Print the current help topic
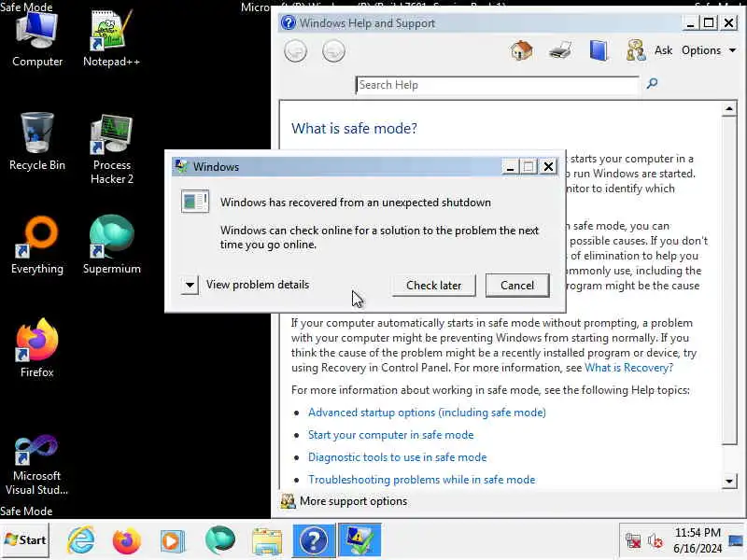The height and width of the screenshot is (560, 747). 559,50
